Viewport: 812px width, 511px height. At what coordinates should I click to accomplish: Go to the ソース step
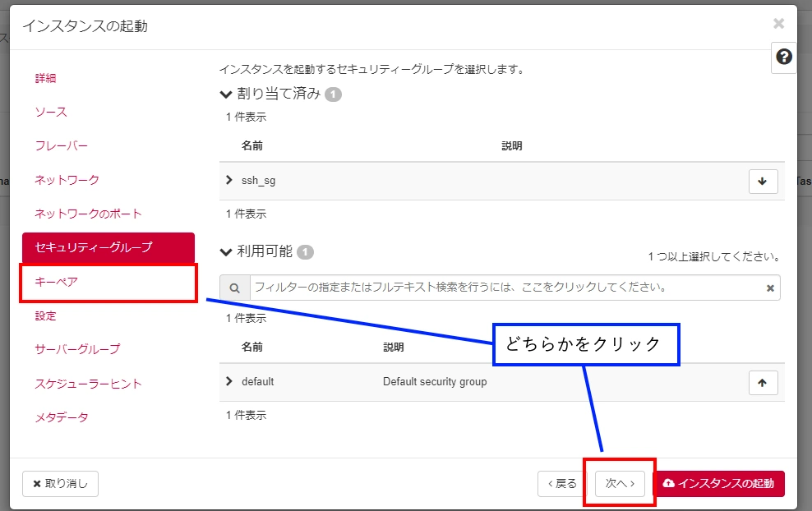coord(51,112)
